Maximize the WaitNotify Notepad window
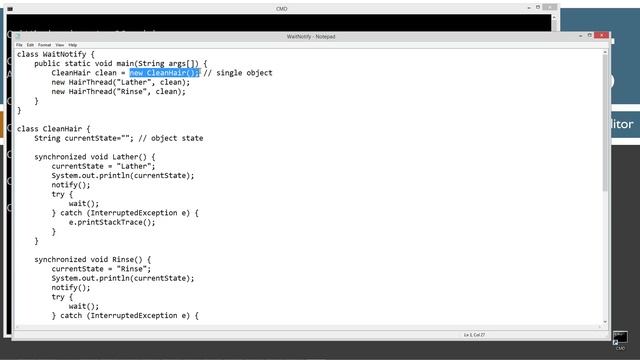The height and width of the screenshot is (360, 640). pyautogui.click(x=589, y=36)
